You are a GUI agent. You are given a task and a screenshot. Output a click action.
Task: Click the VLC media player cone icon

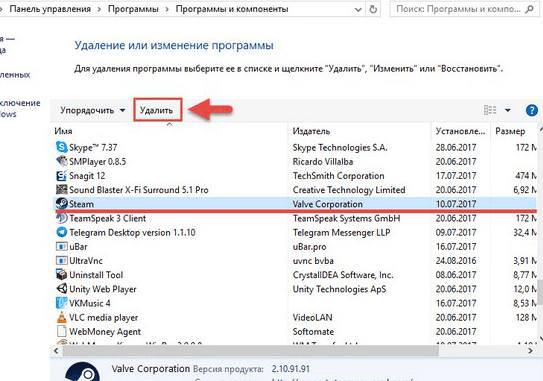62,317
